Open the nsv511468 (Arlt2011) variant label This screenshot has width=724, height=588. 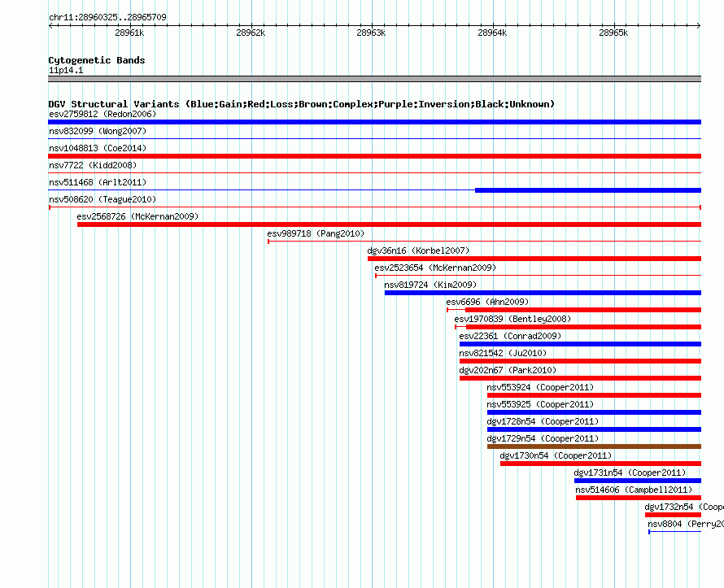98,182
